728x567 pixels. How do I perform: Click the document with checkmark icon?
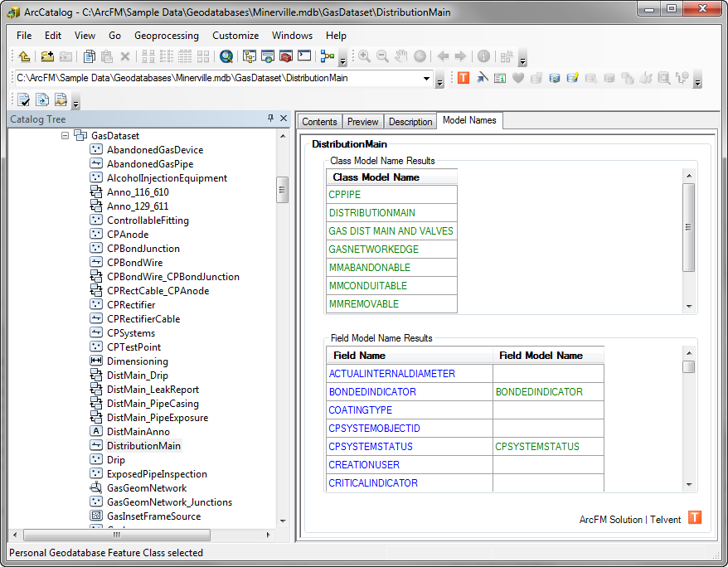click(24, 99)
